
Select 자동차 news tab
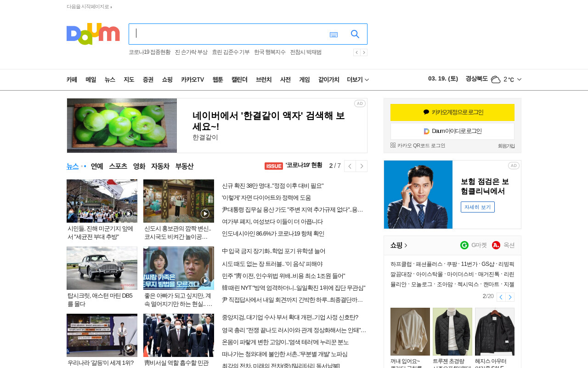160,166
